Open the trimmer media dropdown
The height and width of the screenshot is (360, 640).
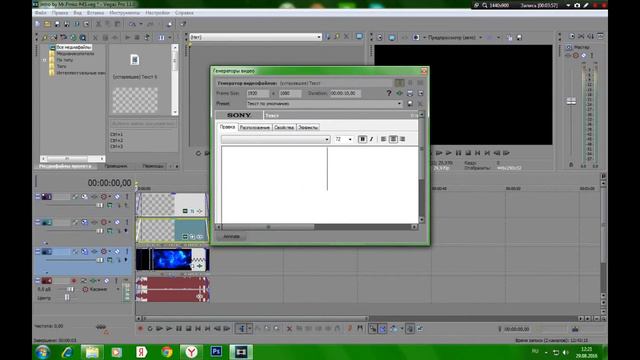[x=319, y=37]
